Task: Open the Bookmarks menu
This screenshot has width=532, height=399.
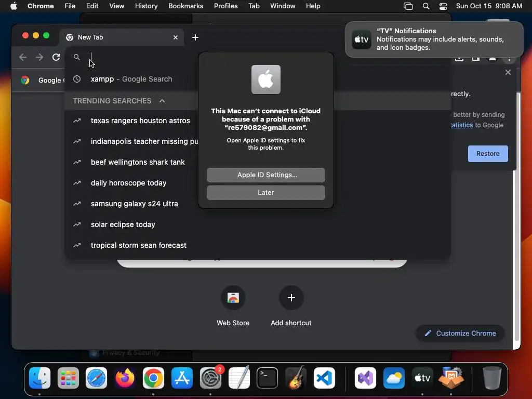Action: tap(185, 6)
